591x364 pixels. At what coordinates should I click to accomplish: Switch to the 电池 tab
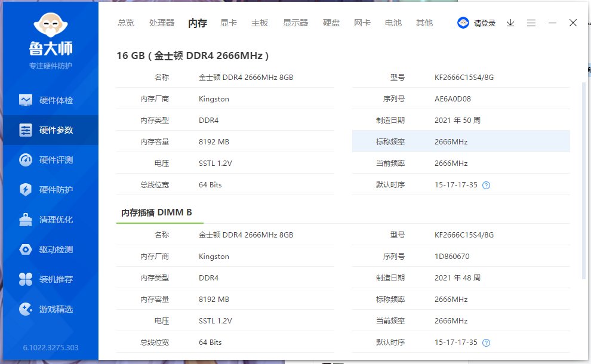click(393, 23)
